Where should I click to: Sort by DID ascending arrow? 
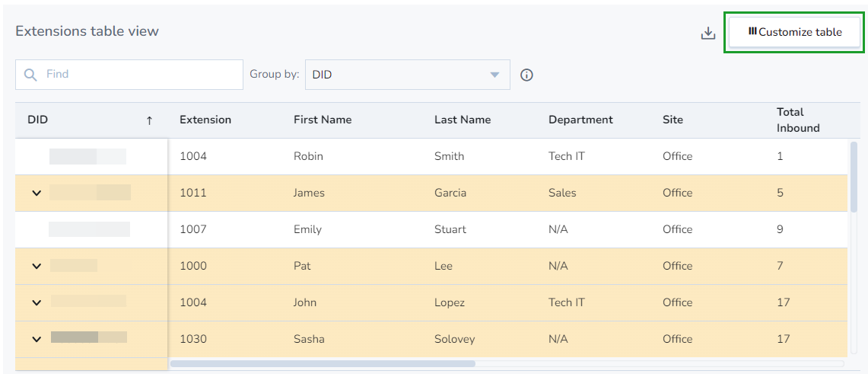[x=149, y=120]
